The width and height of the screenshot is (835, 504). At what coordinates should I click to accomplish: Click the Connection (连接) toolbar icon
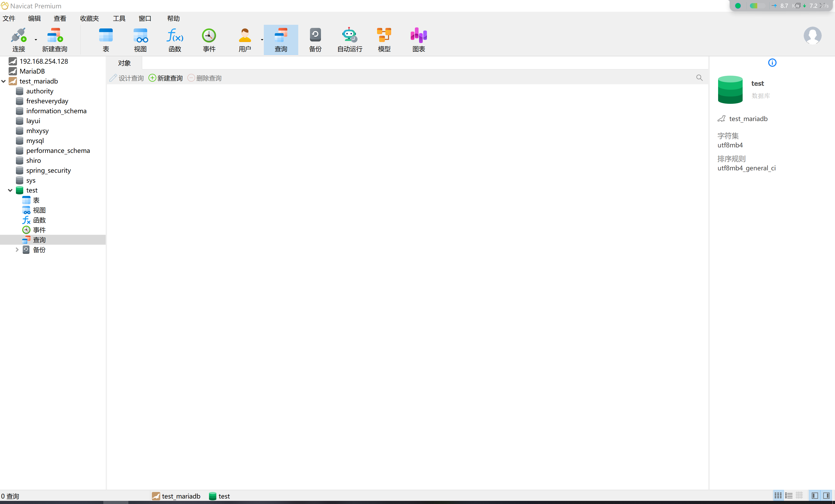(18, 40)
